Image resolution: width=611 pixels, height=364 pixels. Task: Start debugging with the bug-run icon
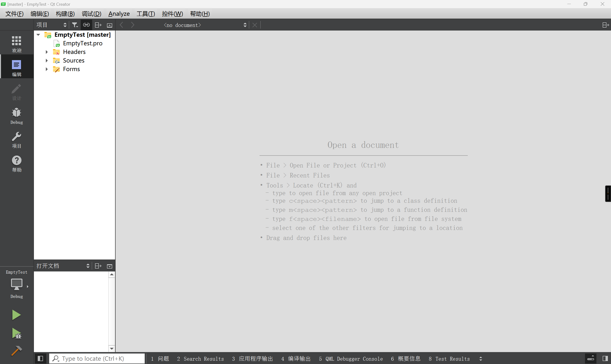coord(16,333)
